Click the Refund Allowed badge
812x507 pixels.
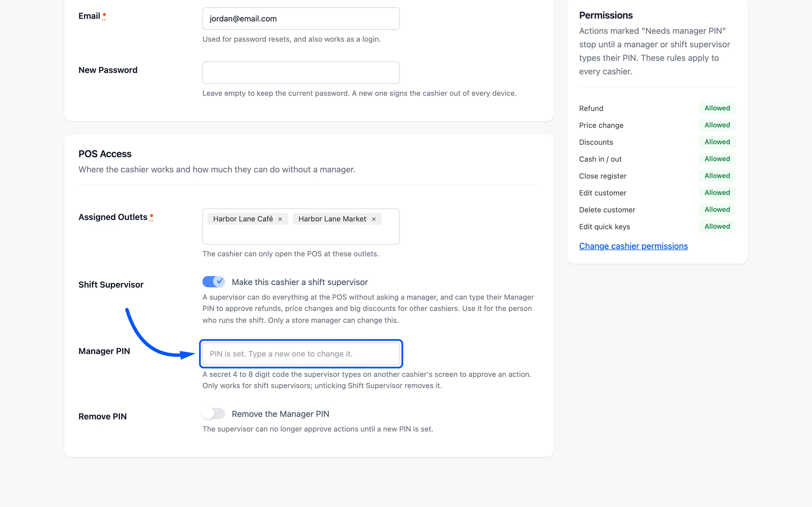[x=717, y=108]
